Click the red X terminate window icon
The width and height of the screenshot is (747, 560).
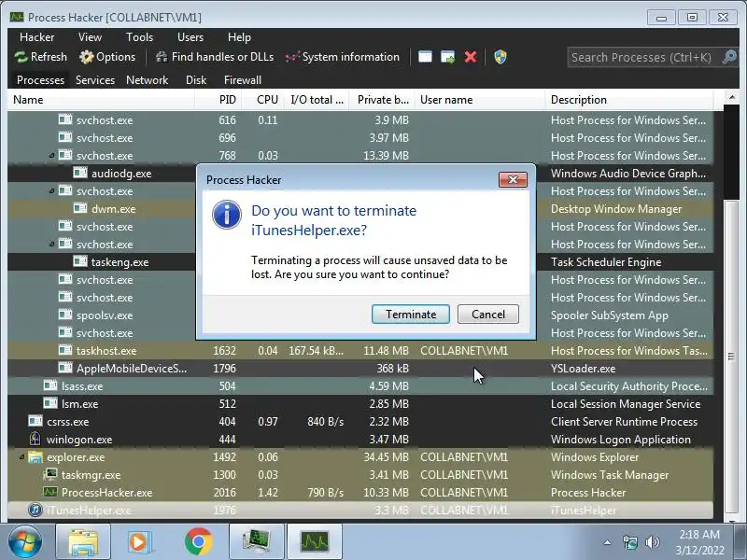[x=471, y=57]
